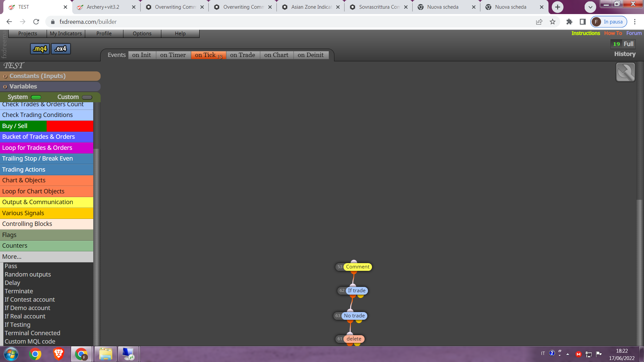Click the yellow output of If trade block
Image resolution: width=644 pixels, height=362 pixels.
point(361,296)
